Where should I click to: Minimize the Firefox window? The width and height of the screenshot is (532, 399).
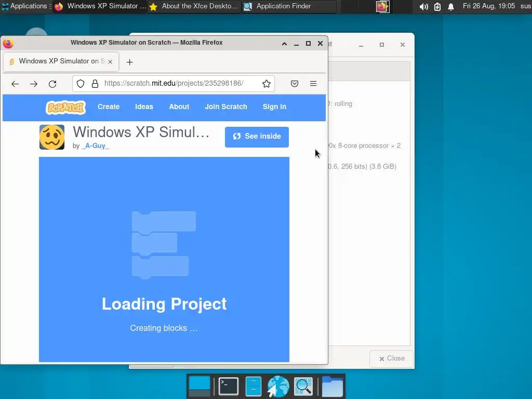coord(296,44)
